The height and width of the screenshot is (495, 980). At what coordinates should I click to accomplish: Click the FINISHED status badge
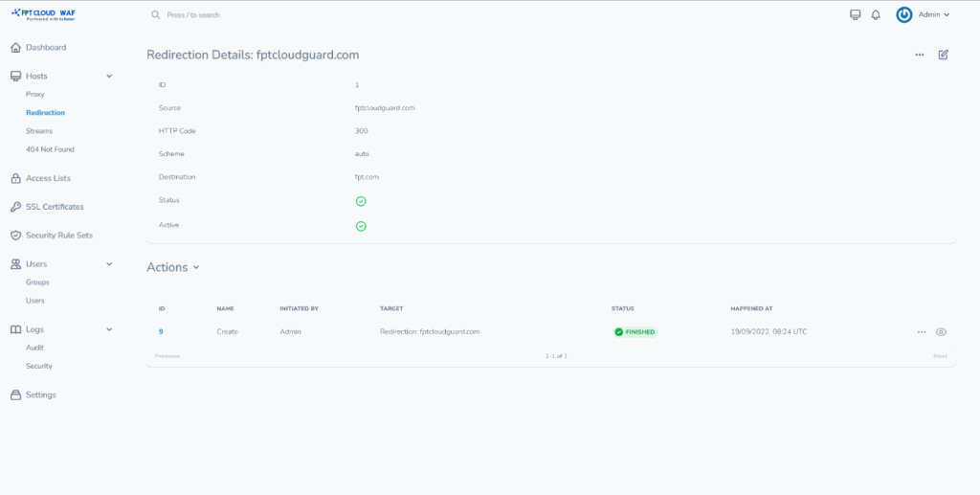(x=635, y=332)
